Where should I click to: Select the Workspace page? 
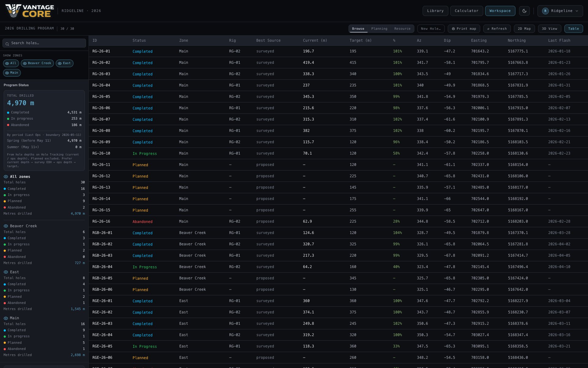click(500, 11)
